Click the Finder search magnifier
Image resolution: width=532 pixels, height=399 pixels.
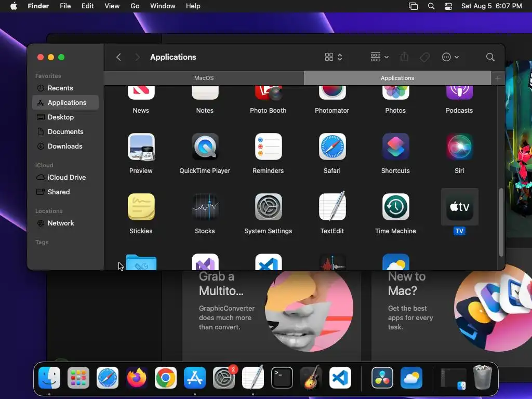490,57
